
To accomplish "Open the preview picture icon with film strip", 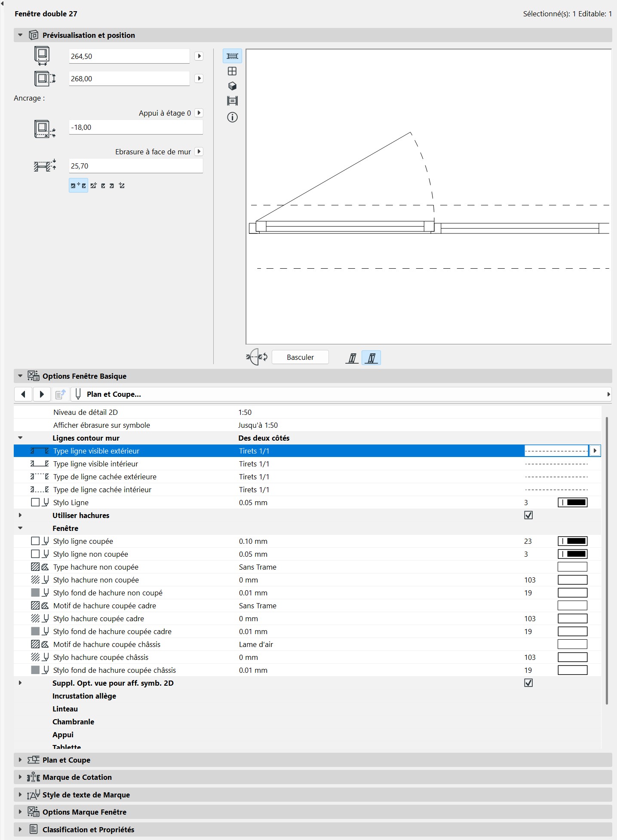I will pyautogui.click(x=232, y=101).
